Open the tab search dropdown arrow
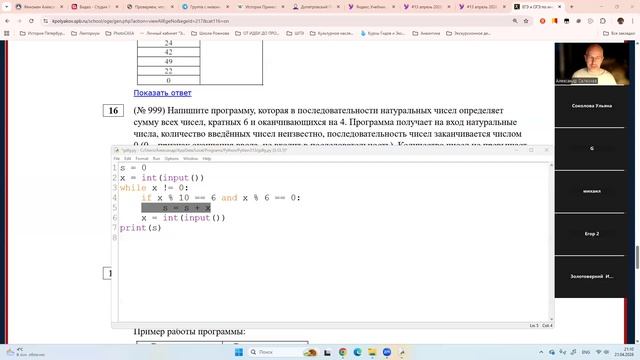 pyautogui.click(x=7, y=7)
